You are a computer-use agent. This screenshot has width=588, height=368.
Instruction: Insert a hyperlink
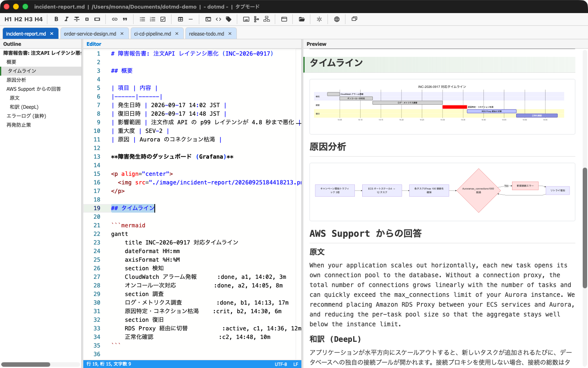point(115,19)
